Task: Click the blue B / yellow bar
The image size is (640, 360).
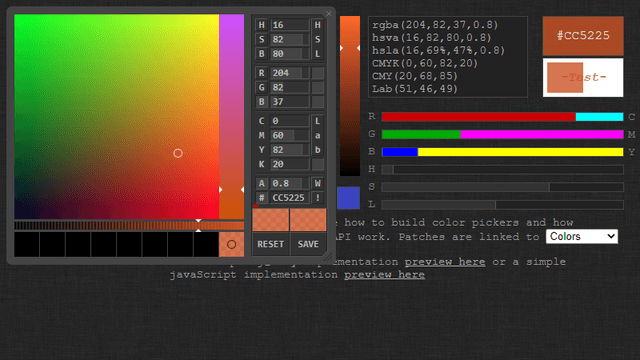Action: coord(502,152)
